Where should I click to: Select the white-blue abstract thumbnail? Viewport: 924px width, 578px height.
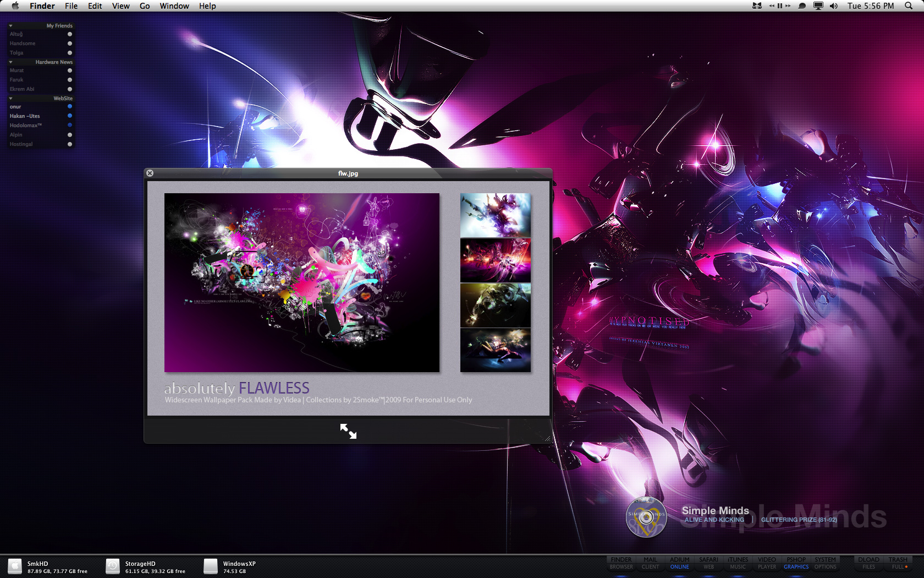[x=496, y=215]
